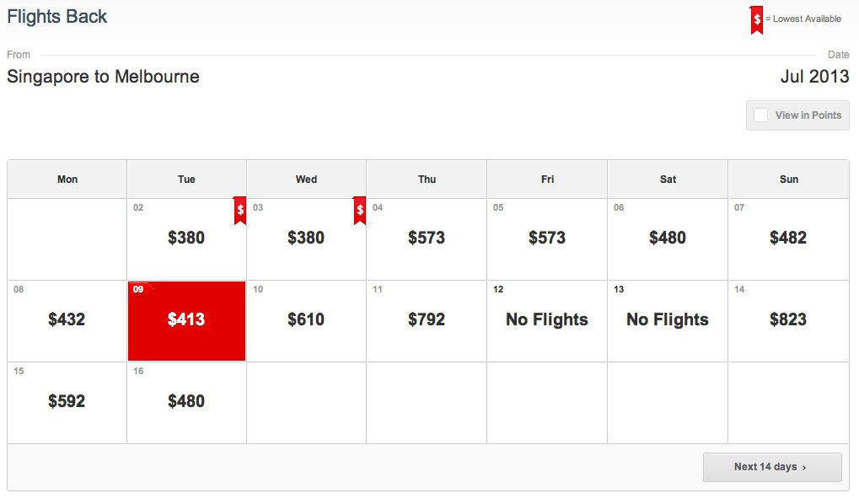859x504 pixels.
Task: Click the highlighted $413 fare on July 09
Action: coord(186,319)
